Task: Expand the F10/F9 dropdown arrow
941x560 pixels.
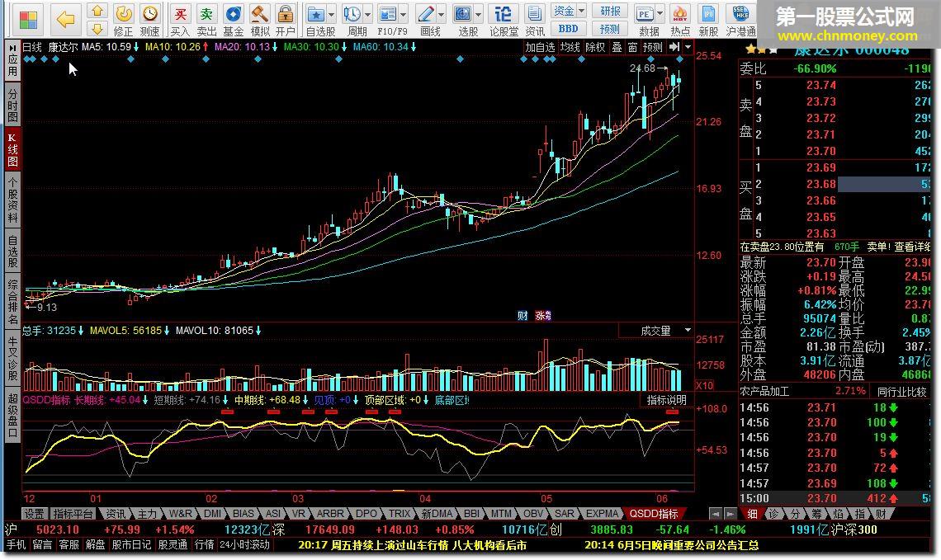Action: 404,14
